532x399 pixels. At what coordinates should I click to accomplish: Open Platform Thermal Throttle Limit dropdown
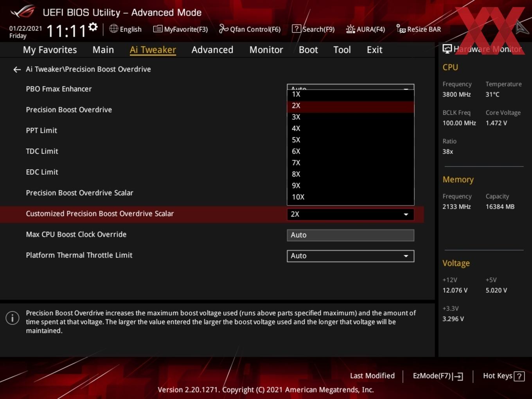pos(350,256)
